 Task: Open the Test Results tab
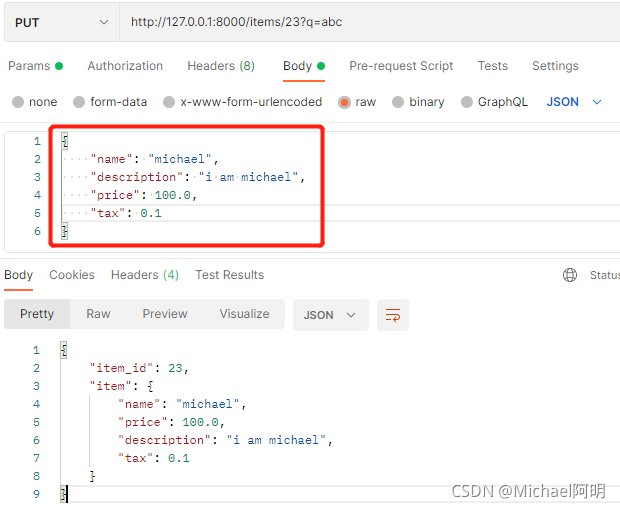coord(229,275)
